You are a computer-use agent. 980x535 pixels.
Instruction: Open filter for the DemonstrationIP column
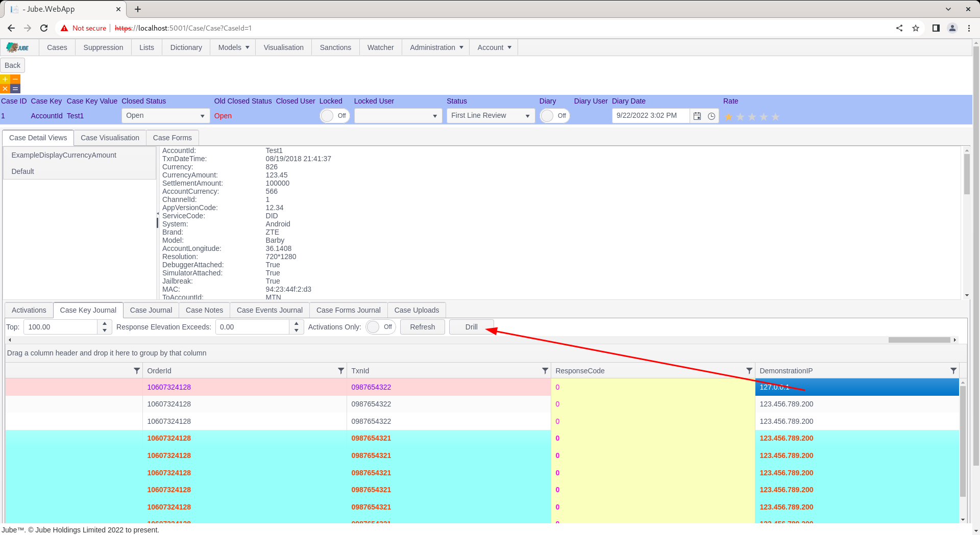click(x=953, y=371)
